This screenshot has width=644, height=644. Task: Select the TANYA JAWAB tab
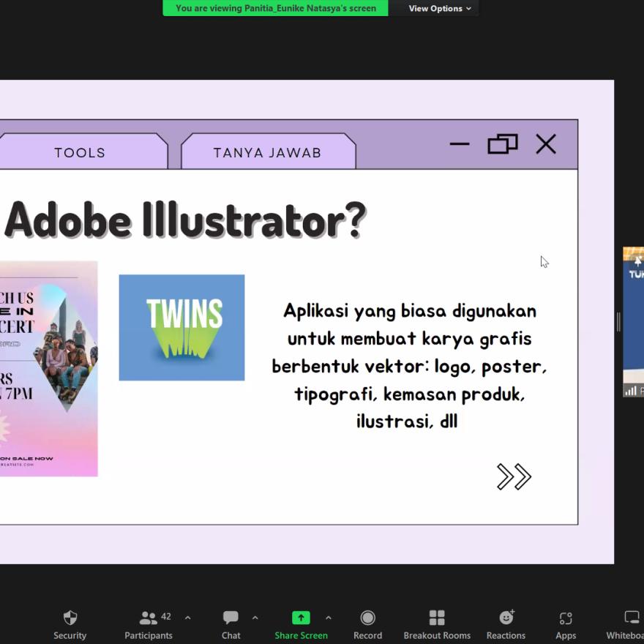click(x=268, y=152)
